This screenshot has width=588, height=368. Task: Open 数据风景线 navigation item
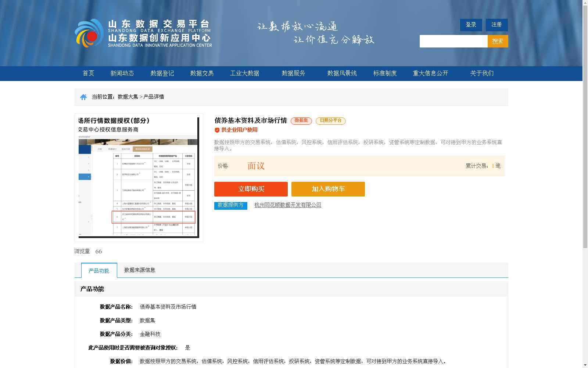(342, 73)
